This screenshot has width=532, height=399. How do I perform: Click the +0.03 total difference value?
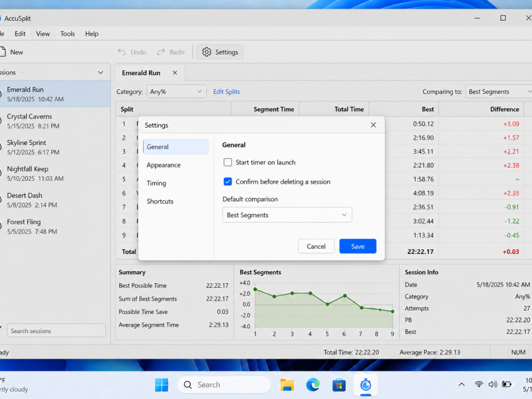[x=511, y=252]
